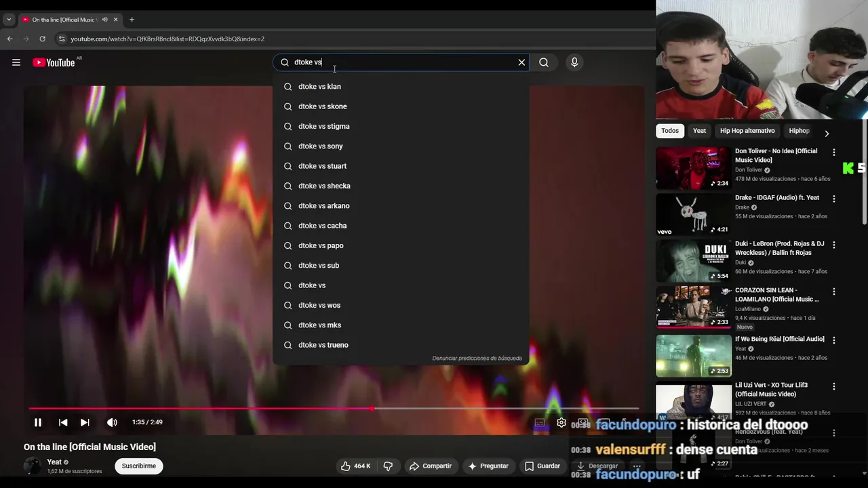Mute the tab via speaker icon

(104, 20)
